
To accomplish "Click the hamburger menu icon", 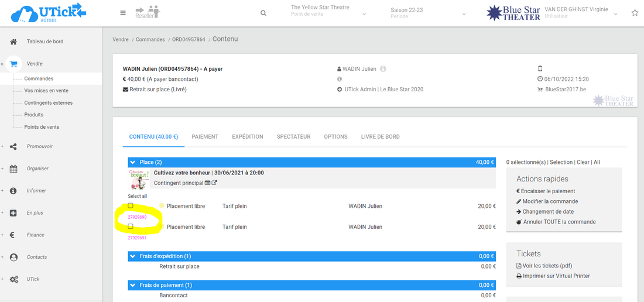I will (x=123, y=13).
